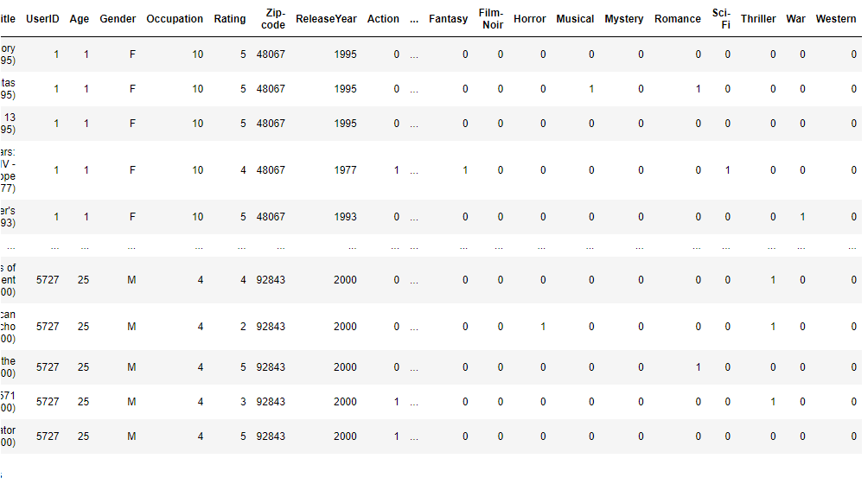The width and height of the screenshot is (868, 484).
Task: Click the Fantasy column header
Action: click(449, 19)
